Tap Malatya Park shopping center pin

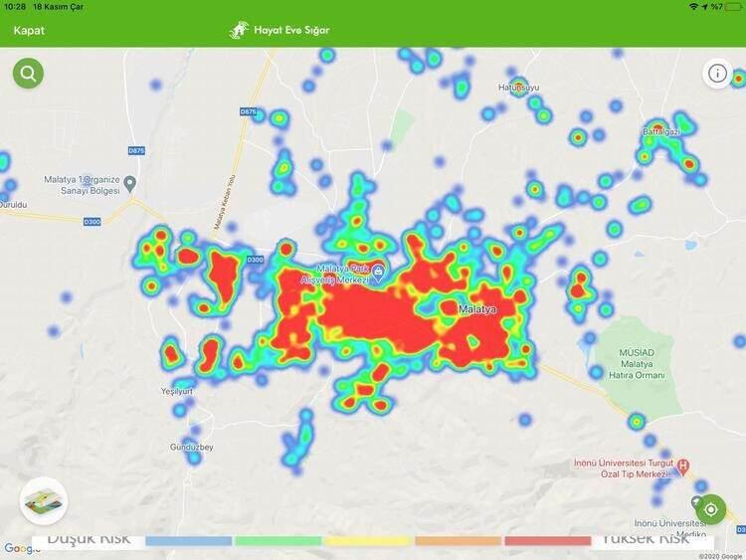(378, 274)
